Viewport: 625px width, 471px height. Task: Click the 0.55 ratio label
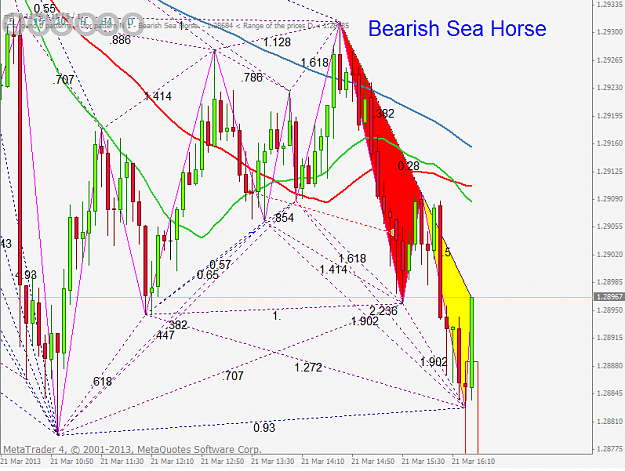click(45, 8)
